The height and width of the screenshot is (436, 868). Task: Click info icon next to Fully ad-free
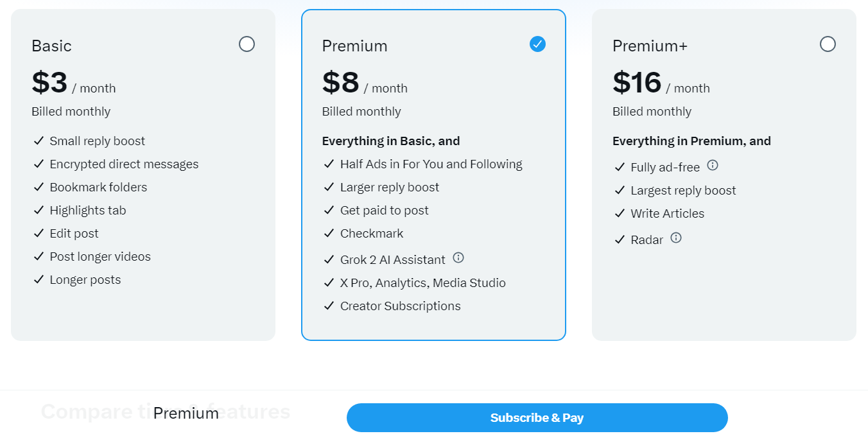(x=713, y=165)
